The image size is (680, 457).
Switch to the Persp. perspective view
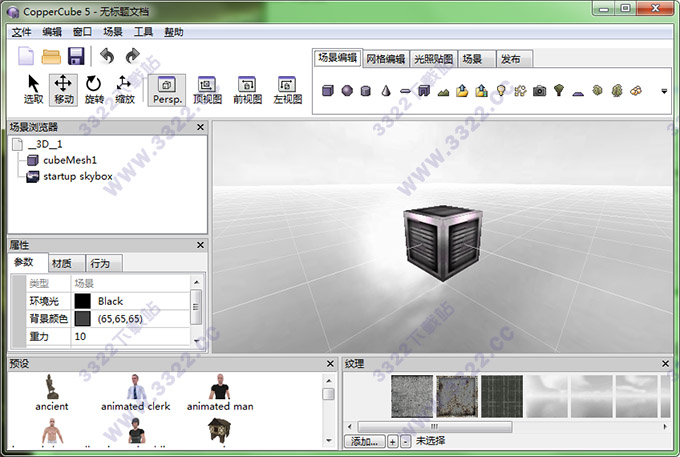[x=167, y=90]
